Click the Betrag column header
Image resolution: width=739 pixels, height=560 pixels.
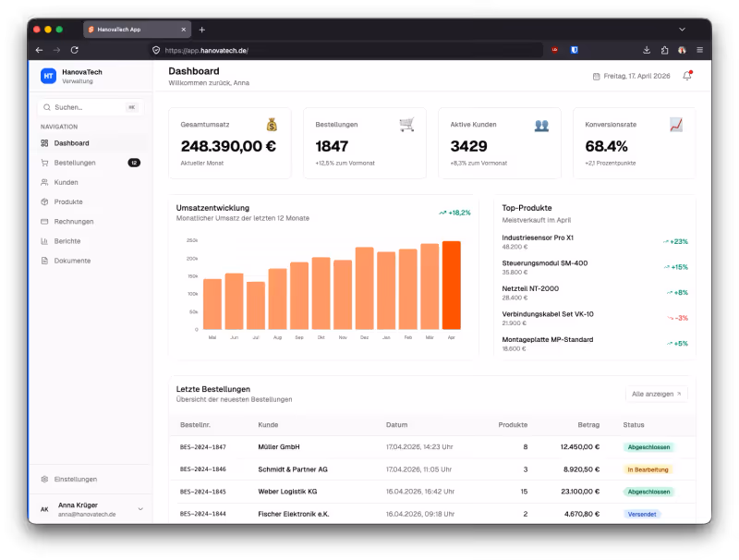[x=588, y=425]
